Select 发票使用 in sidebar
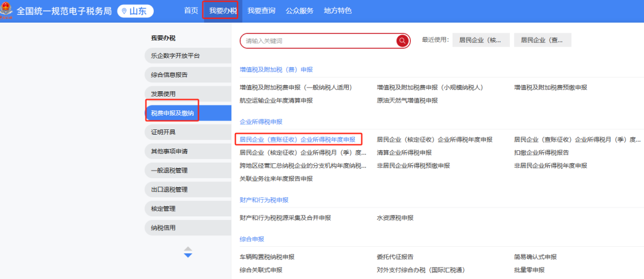 click(x=188, y=94)
